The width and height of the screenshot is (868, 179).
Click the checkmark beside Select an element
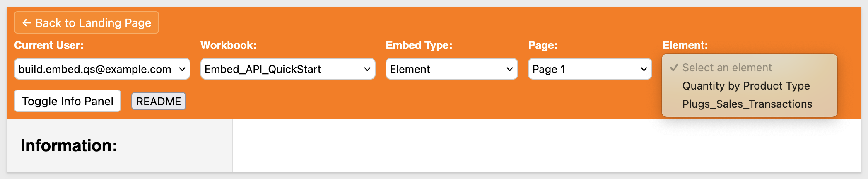pos(674,68)
